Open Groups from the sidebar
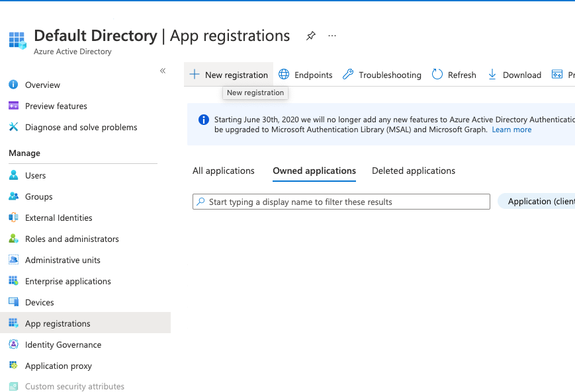Screen dimensions: 575x392 tap(39, 197)
